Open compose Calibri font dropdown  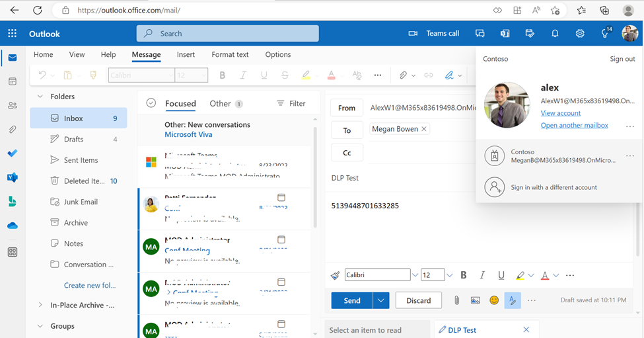coord(415,275)
